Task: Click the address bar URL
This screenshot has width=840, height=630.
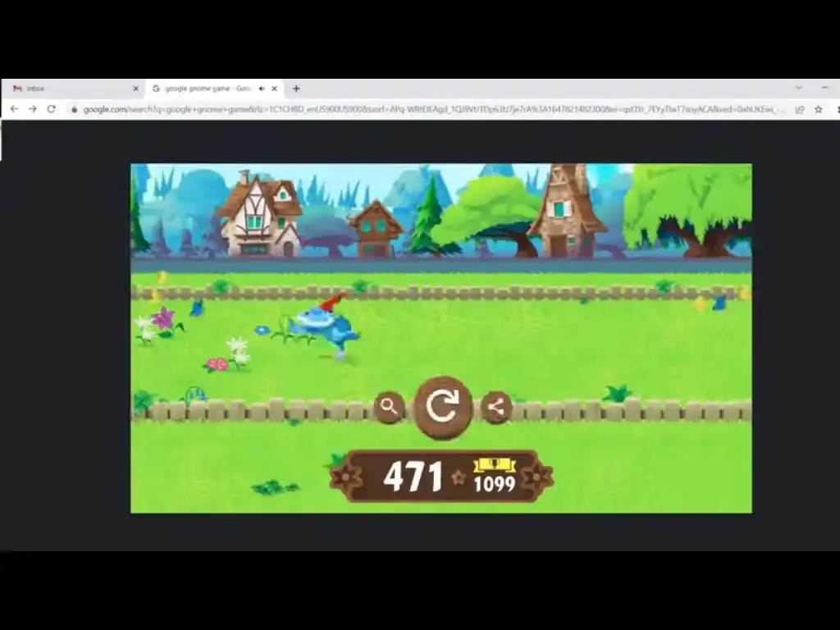Action: [x=434, y=109]
